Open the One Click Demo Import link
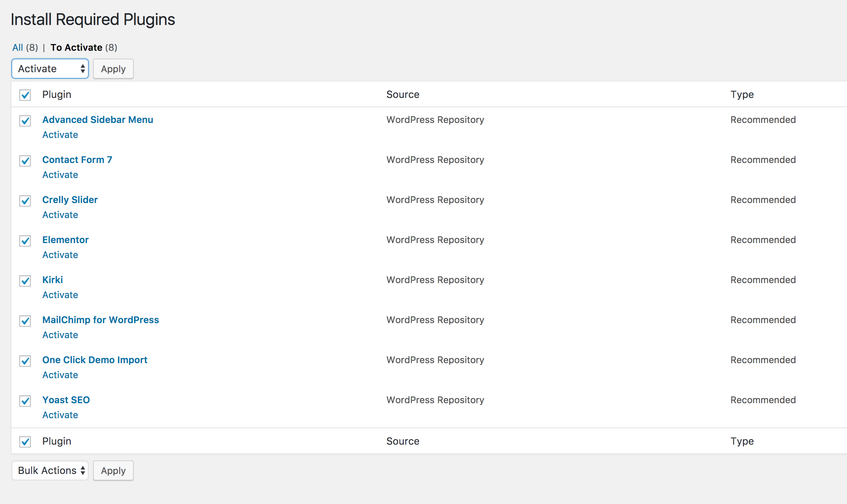The height and width of the screenshot is (504, 847). point(95,360)
